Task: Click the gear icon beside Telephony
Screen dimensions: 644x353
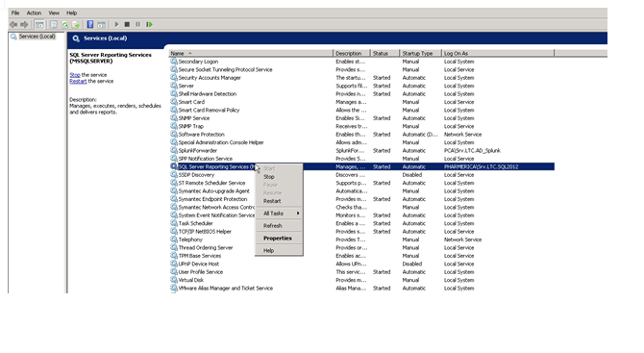Action: (174, 240)
